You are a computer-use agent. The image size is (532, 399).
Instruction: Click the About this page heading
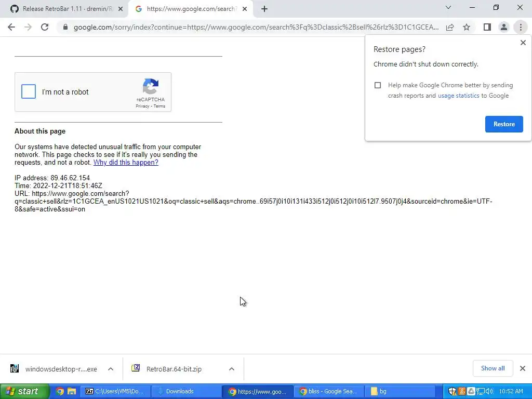point(40,131)
